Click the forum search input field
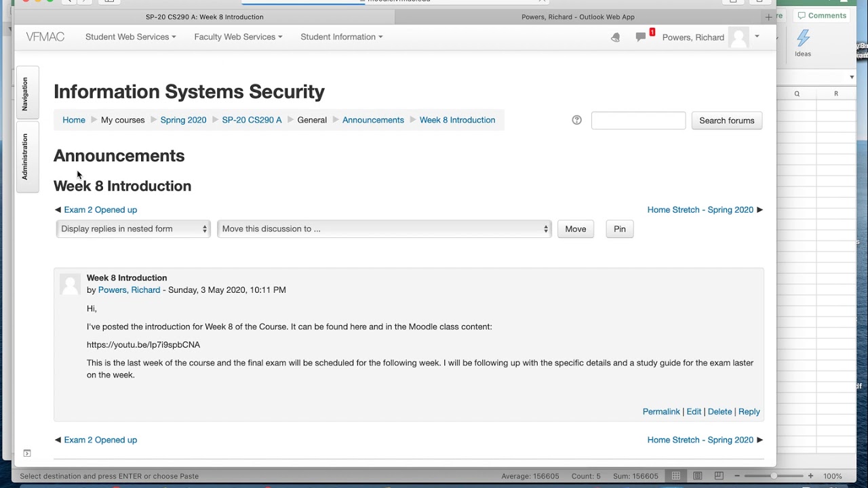Image resolution: width=868 pixels, height=488 pixels. pyautogui.click(x=638, y=121)
